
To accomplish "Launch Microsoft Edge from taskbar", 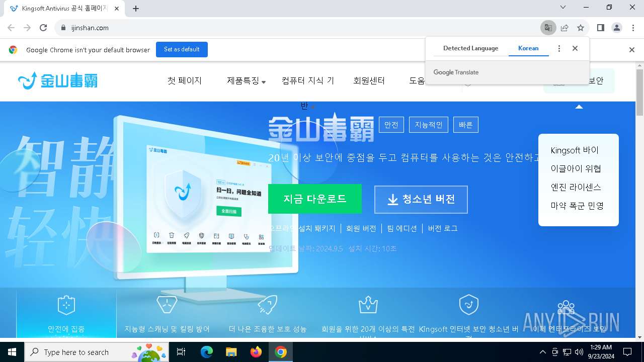I will [207, 352].
